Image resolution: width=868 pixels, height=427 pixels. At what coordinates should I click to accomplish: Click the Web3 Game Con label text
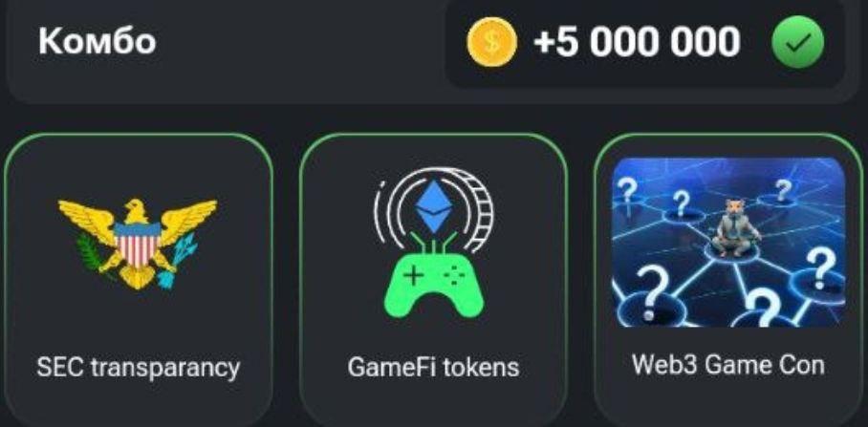(x=728, y=365)
